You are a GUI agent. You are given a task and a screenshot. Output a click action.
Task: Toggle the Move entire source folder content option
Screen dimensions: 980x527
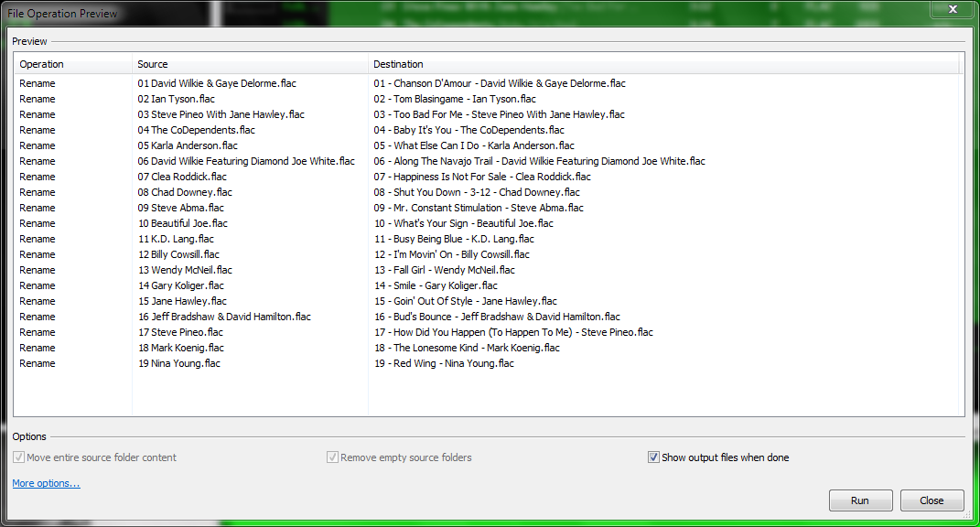point(19,457)
